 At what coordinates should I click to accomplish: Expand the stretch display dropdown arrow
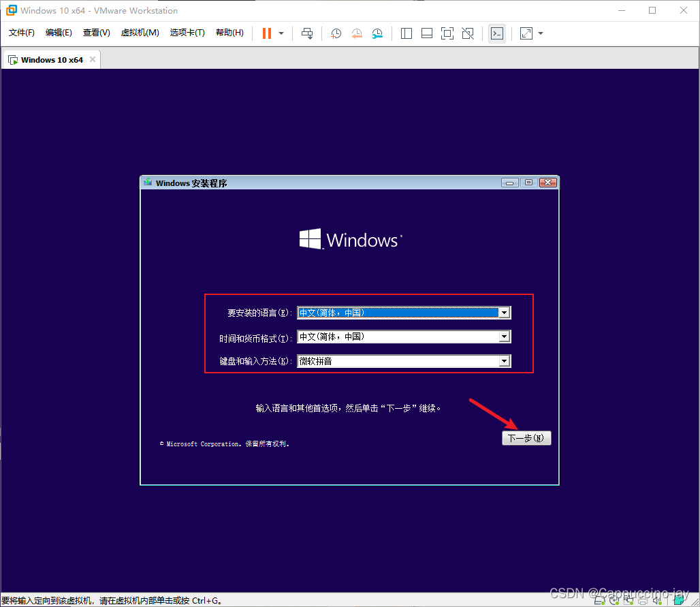pos(541,33)
